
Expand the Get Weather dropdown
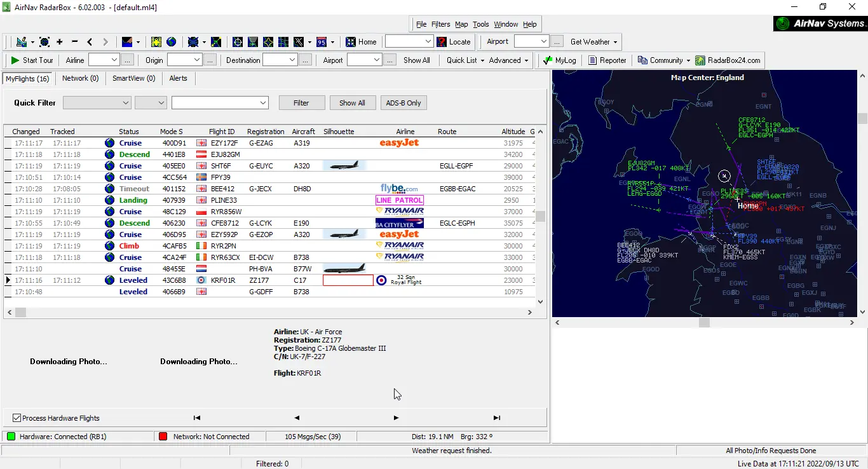(x=615, y=42)
